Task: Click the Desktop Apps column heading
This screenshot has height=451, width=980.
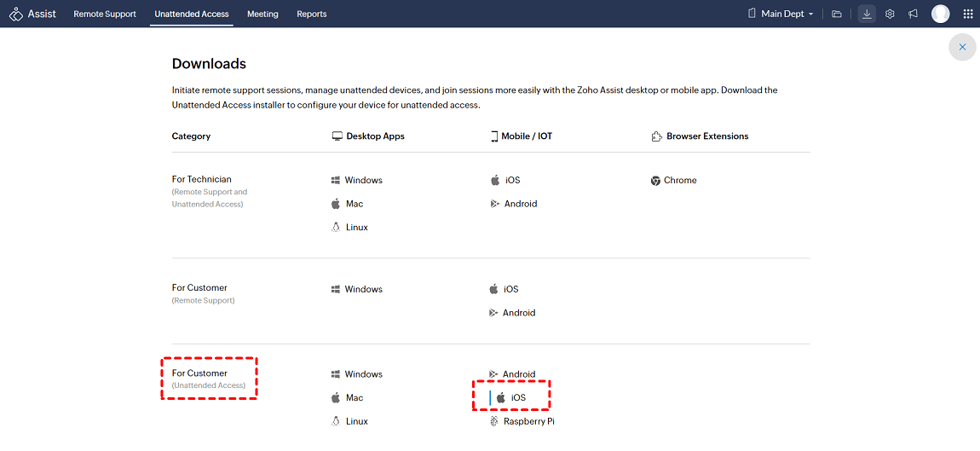Action: [x=368, y=136]
